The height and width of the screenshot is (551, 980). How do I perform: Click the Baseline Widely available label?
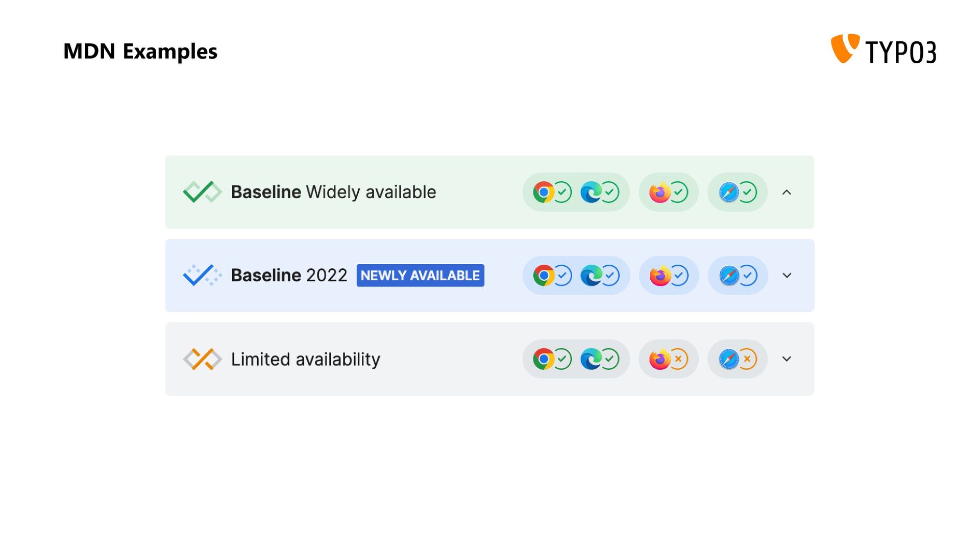coord(333,192)
